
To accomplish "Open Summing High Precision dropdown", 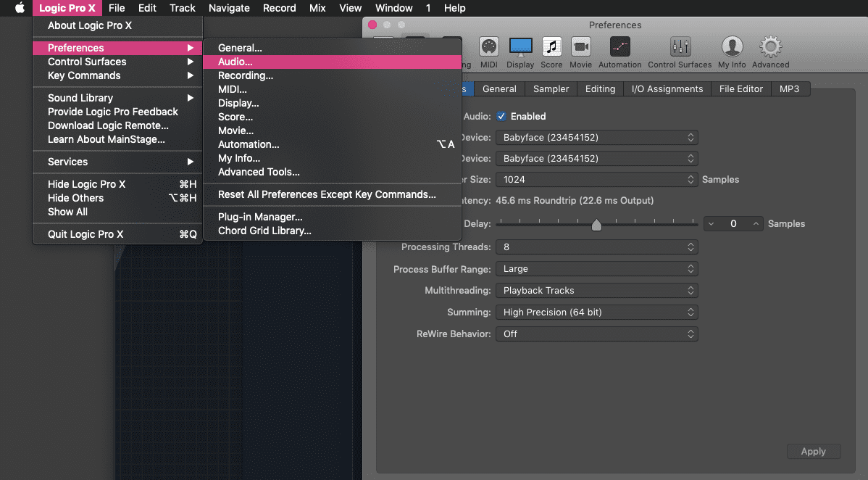I will pyautogui.click(x=597, y=312).
